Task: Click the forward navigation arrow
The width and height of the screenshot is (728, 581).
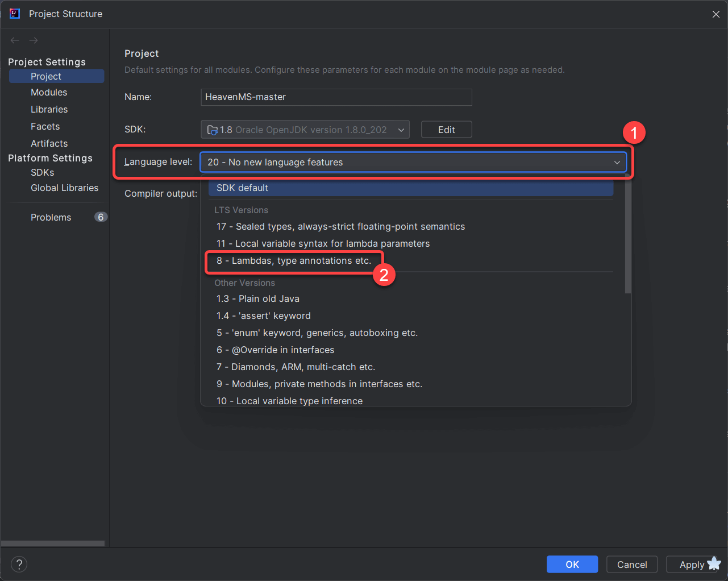Action: coord(34,40)
